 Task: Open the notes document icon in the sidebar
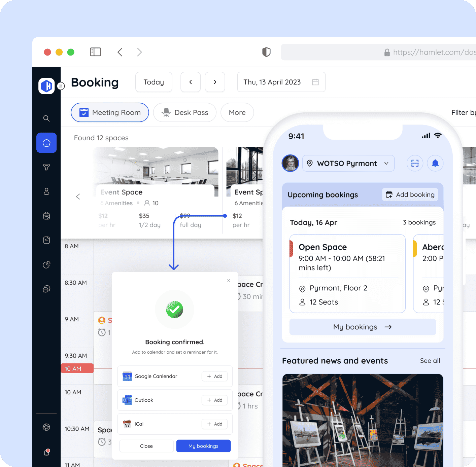pyautogui.click(x=46, y=240)
